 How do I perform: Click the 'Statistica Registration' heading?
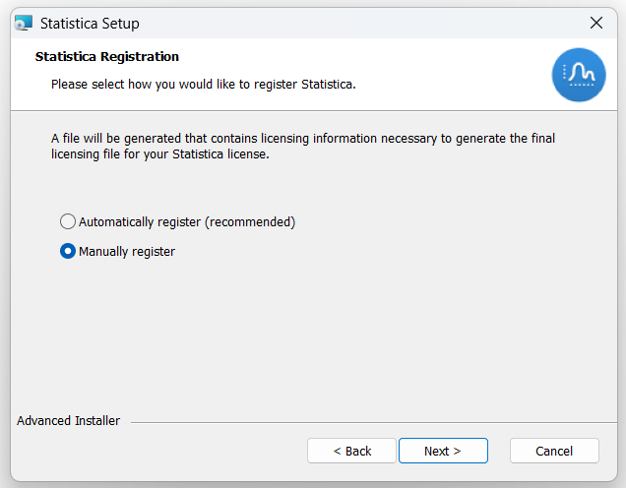coord(107,57)
